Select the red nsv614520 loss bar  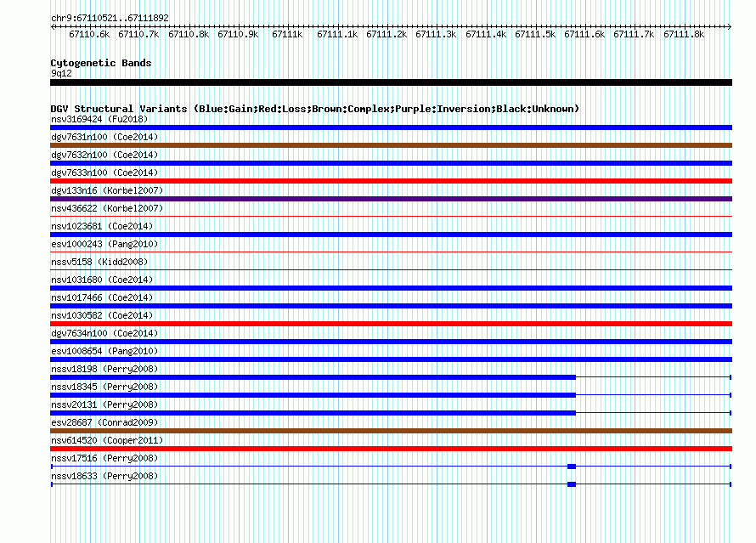(x=391, y=449)
